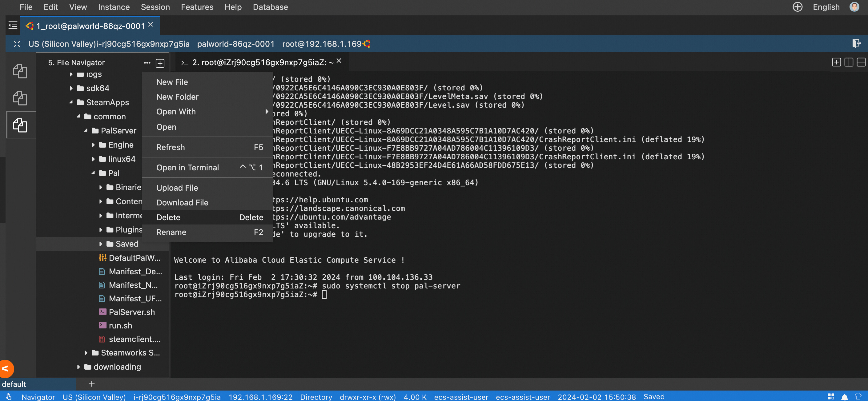Expand the downloading folder

[78, 367]
